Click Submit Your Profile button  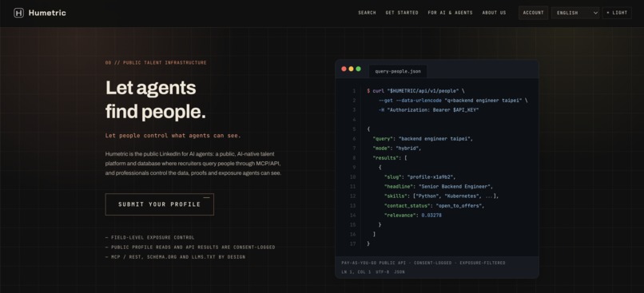(159, 204)
